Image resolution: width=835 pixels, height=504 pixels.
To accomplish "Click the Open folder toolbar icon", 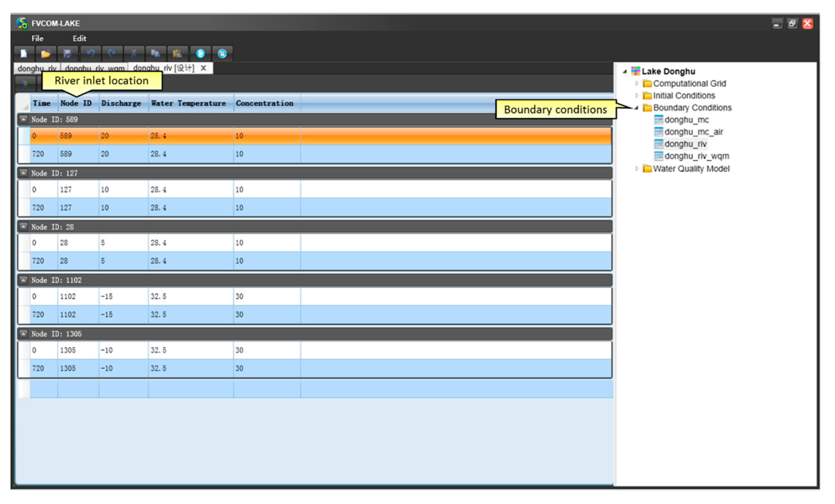I will point(46,54).
